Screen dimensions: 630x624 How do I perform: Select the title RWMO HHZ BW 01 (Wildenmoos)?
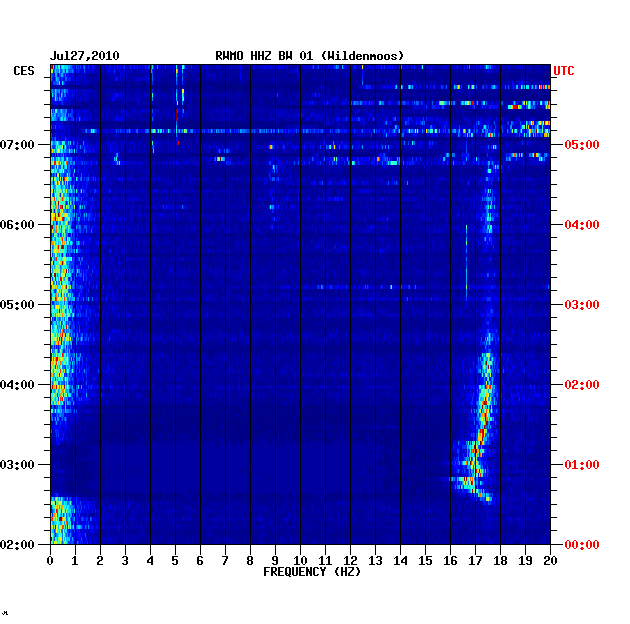309,56
